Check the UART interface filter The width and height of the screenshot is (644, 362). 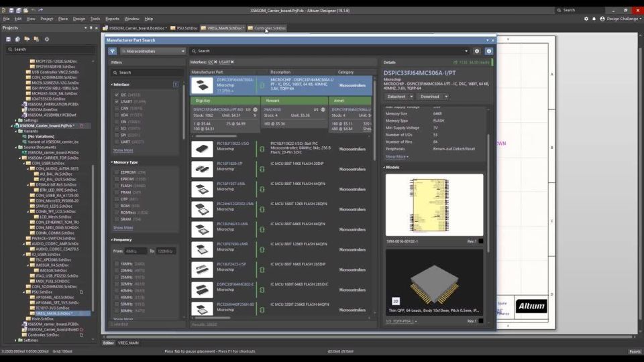click(117, 141)
